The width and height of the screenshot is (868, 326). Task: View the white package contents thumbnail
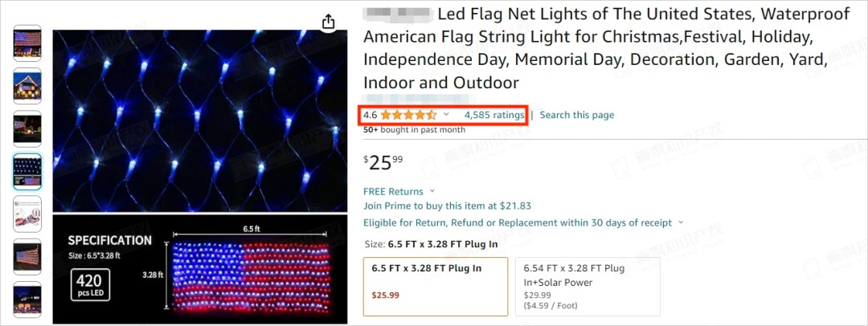pos(27,214)
